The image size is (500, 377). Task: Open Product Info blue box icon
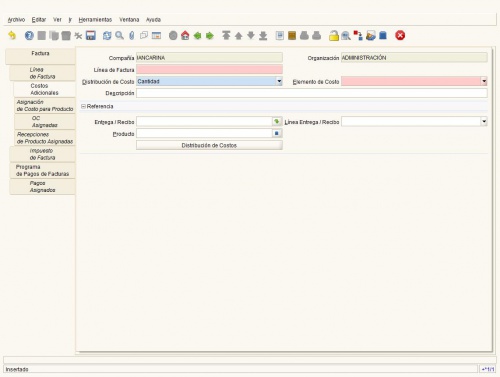click(383, 35)
